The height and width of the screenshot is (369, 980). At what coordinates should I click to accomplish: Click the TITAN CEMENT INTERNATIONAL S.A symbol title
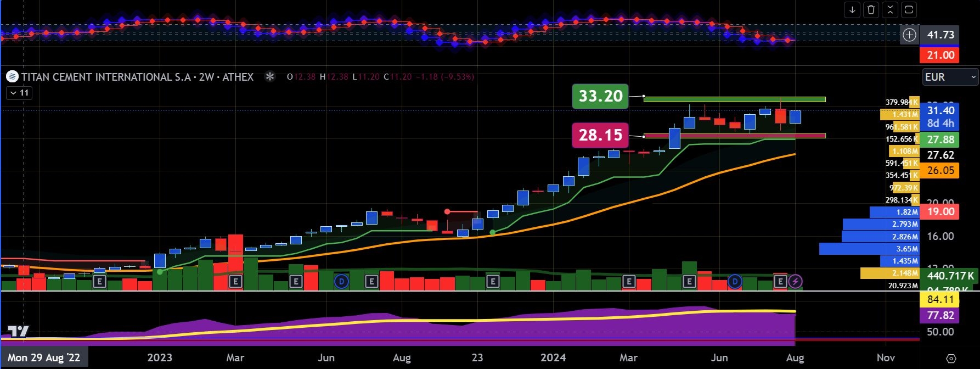point(106,77)
